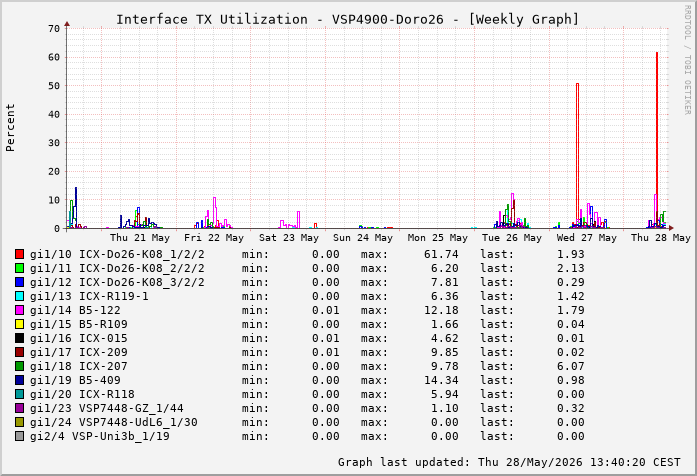
Task: Select legend label gi1/17 ICX-209
Action: 79,352
